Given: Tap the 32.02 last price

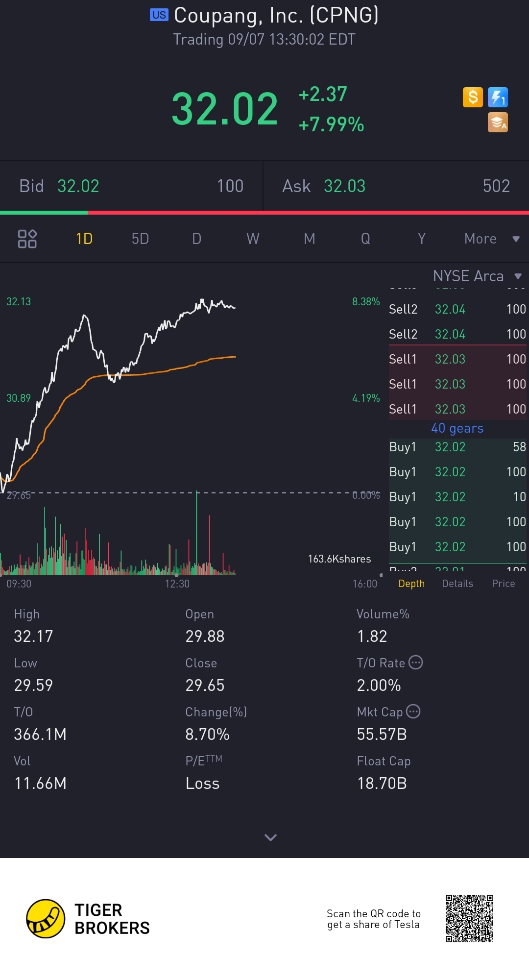Looking at the screenshot, I should (225, 109).
